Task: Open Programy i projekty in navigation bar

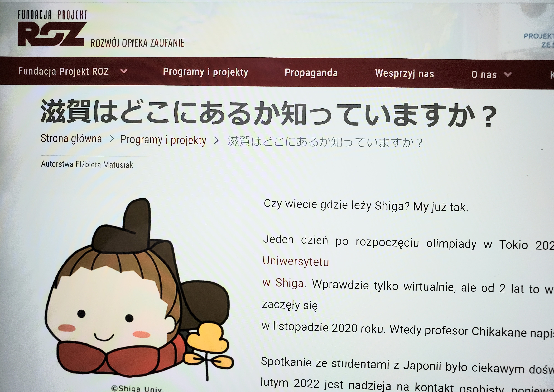Action: [206, 72]
